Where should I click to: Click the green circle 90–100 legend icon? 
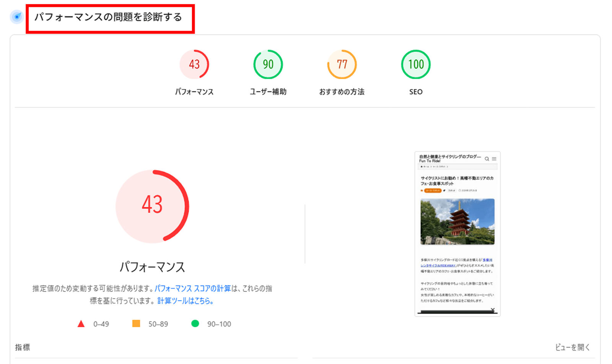point(195,324)
